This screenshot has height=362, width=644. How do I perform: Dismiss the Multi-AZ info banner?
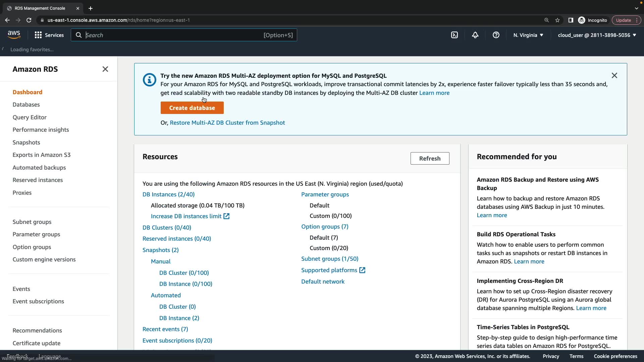coord(614,76)
